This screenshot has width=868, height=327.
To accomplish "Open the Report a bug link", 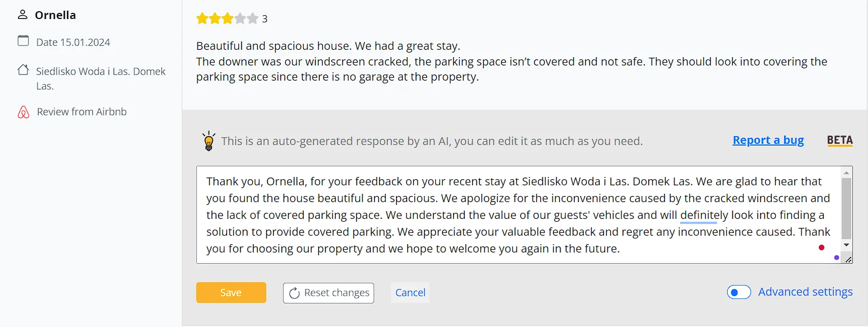I will click(768, 141).
